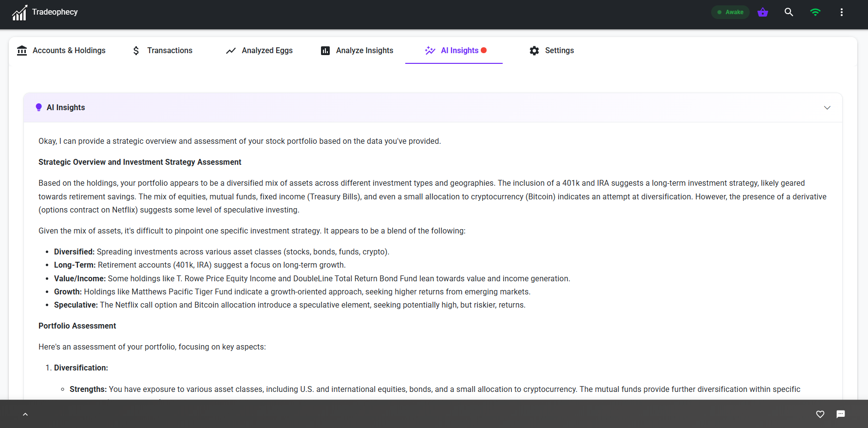This screenshot has width=868, height=428.
Task: Open the purple shopping basket icon
Action: point(762,12)
